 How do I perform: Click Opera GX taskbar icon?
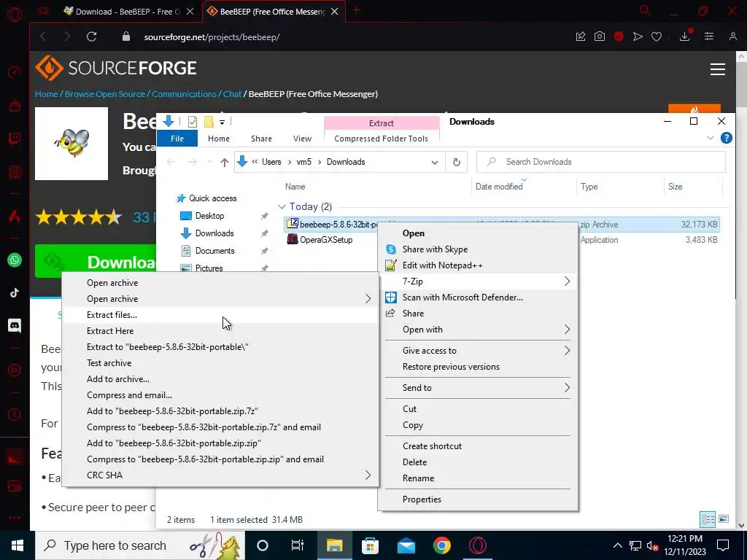click(477, 545)
